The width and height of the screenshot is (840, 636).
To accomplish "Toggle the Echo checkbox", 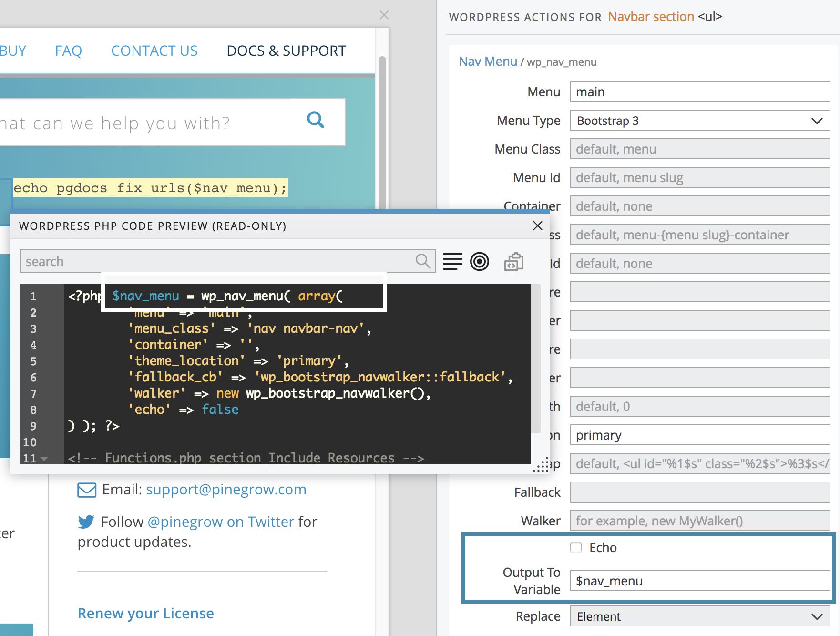I will 576,547.
